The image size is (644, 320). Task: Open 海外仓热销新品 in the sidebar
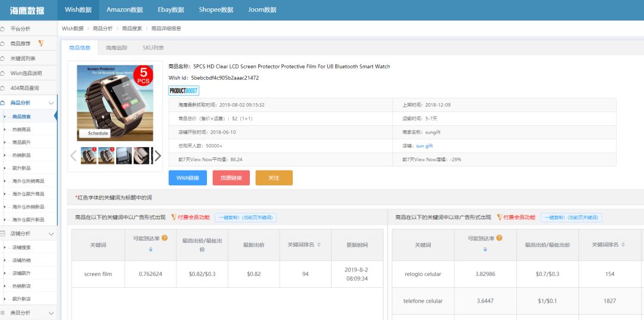tap(29, 207)
